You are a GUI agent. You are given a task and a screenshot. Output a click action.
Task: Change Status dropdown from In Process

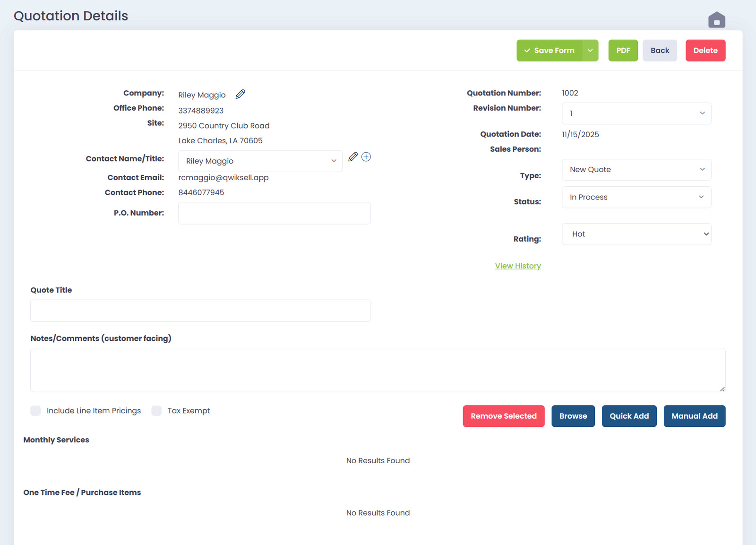[x=636, y=197]
